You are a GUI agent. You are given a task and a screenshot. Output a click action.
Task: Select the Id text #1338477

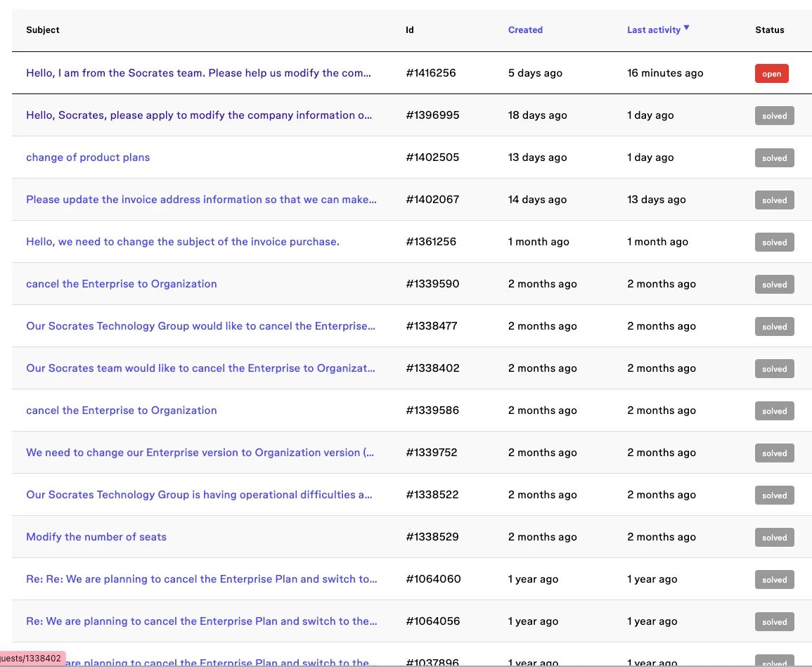(x=432, y=326)
